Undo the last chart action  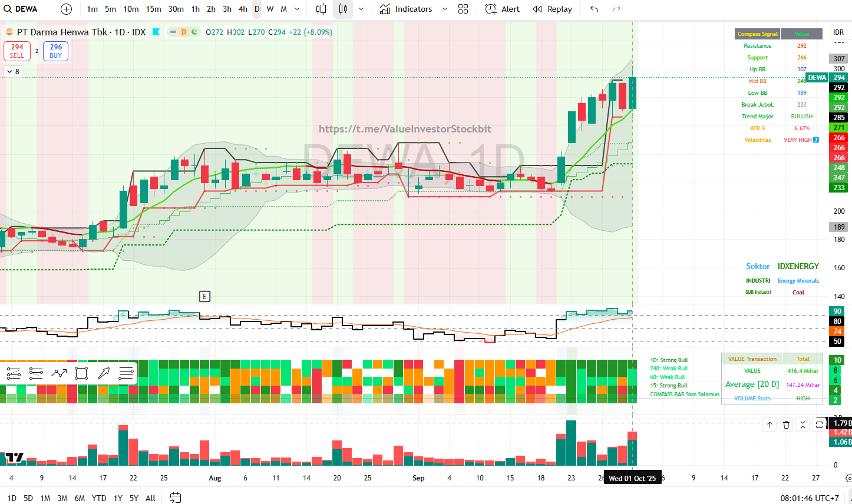pyautogui.click(x=594, y=9)
